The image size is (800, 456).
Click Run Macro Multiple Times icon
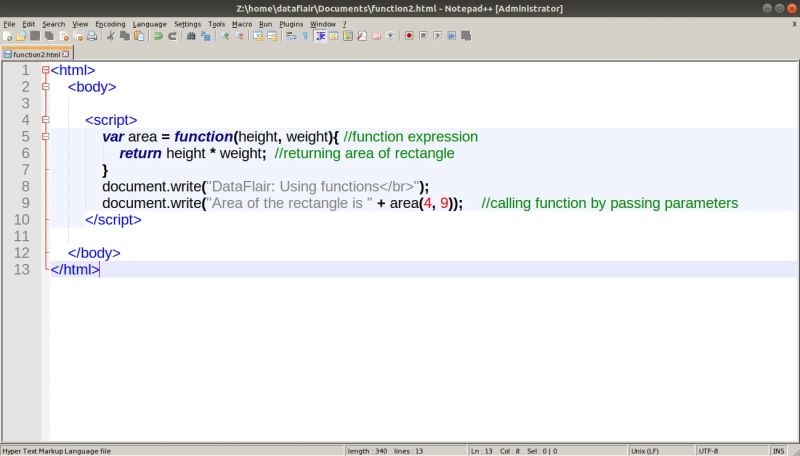click(x=452, y=36)
